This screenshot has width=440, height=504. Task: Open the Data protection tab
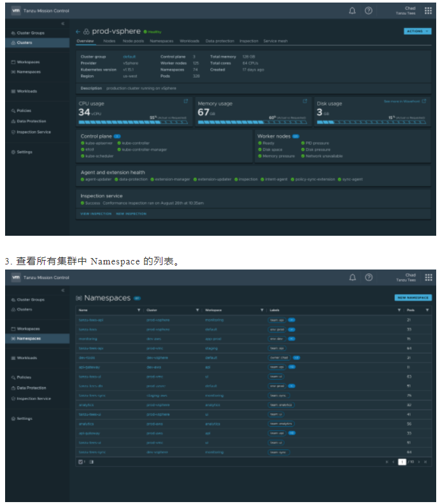tap(220, 41)
